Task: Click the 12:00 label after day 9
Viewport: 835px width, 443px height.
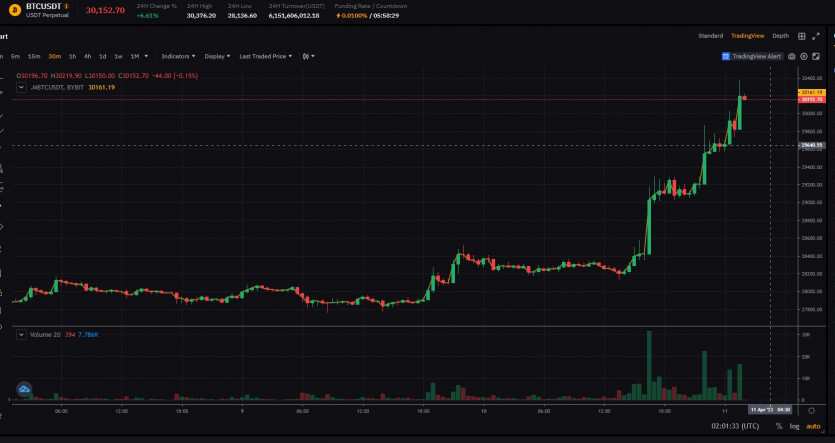Action: coord(363,411)
